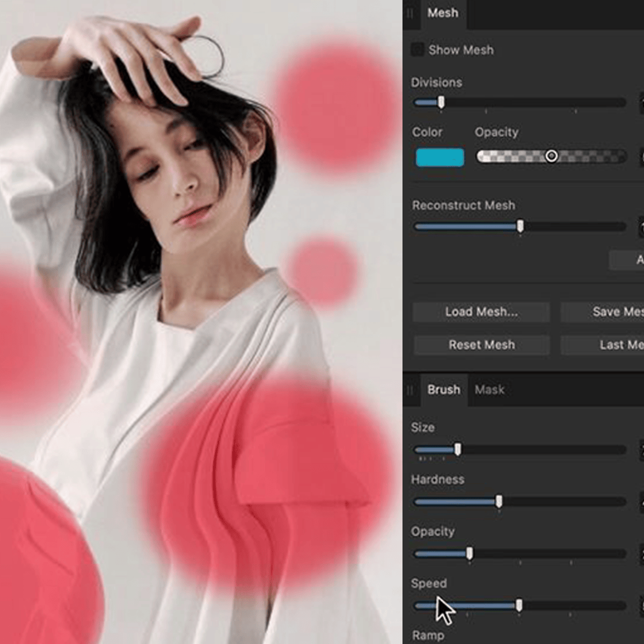Click the mesh Opacity slider knob
This screenshot has width=644, height=644.
point(551,156)
